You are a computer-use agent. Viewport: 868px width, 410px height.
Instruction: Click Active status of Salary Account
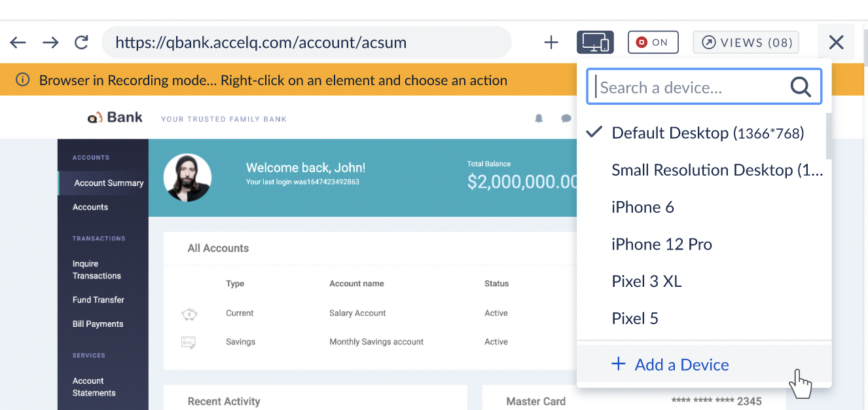496,313
